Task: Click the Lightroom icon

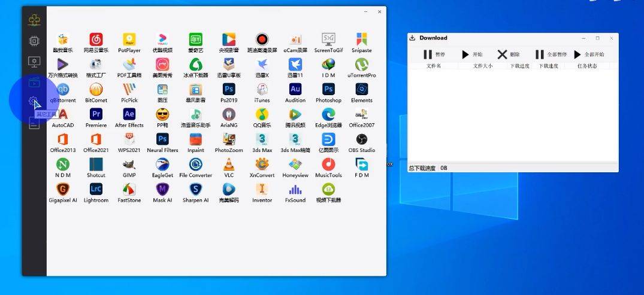Action: click(96, 190)
